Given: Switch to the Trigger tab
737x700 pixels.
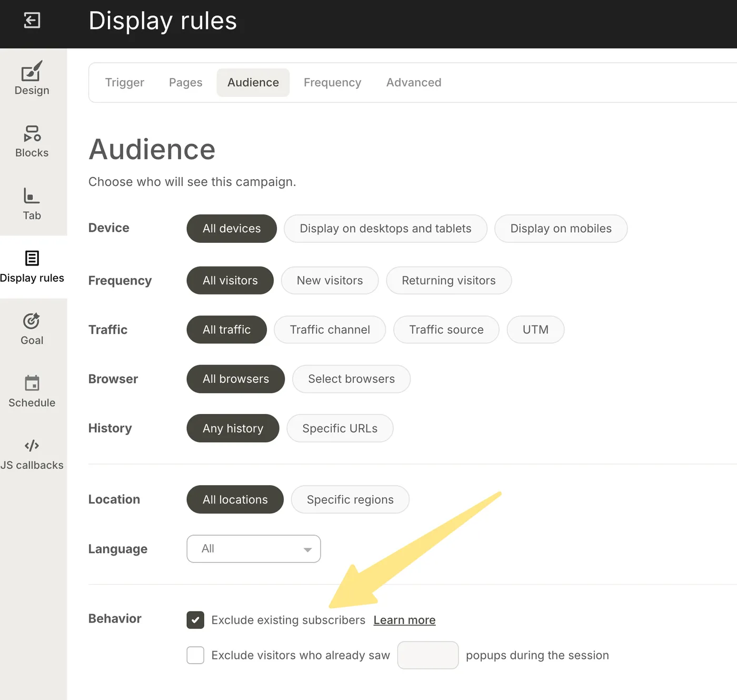Looking at the screenshot, I should pos(125,83).
